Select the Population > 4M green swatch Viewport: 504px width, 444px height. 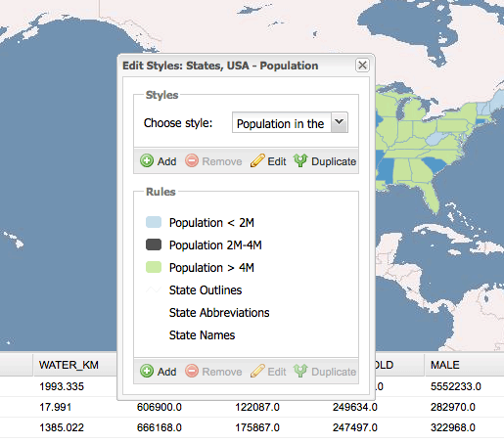[x=154, y=267]
